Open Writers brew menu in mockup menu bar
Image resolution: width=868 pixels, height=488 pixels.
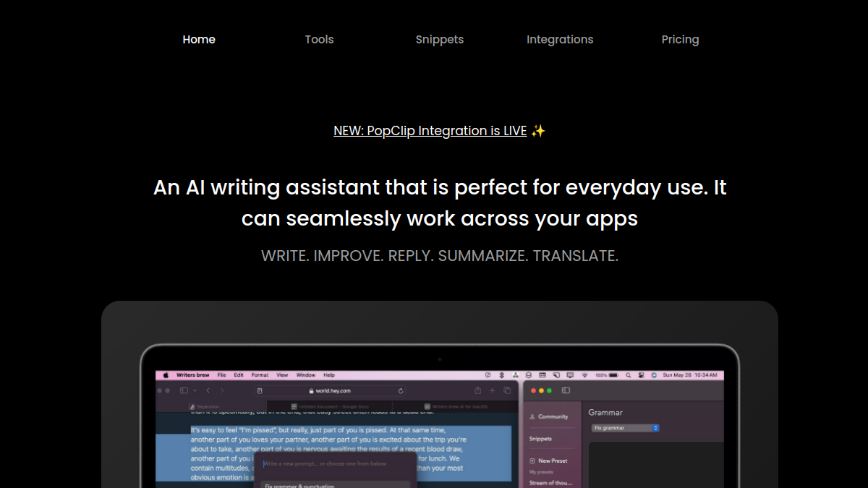(x=192, y=375)
